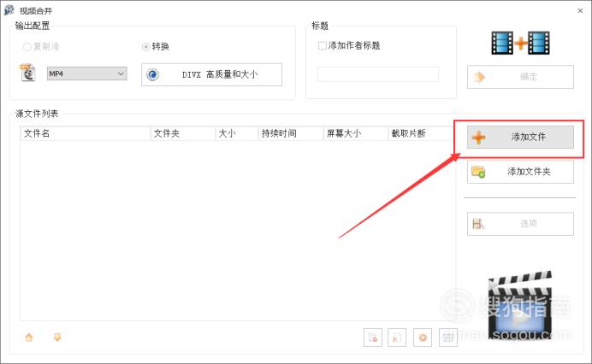The height and width of the screenshot is (364, 592).
Task: Click the play preview icon
Action: [x=423, y=338]
